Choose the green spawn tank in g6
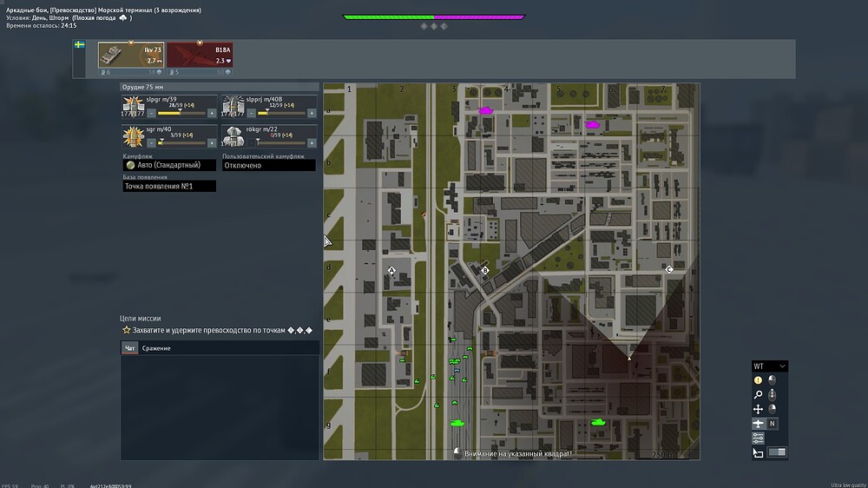 [598, 422]
